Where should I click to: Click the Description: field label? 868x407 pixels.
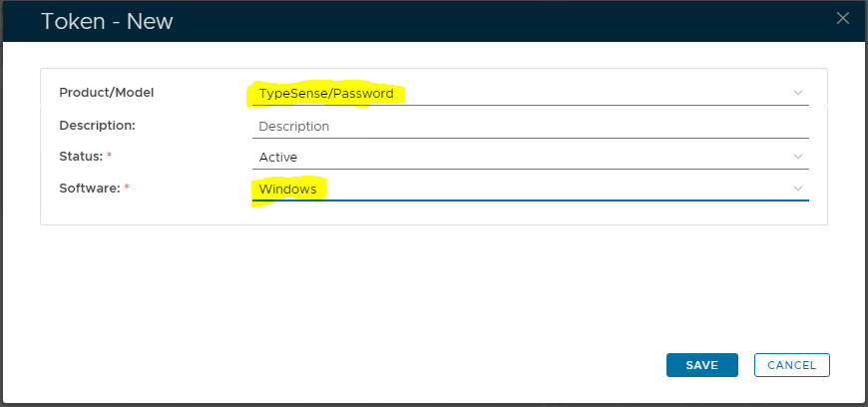(97, 126)
